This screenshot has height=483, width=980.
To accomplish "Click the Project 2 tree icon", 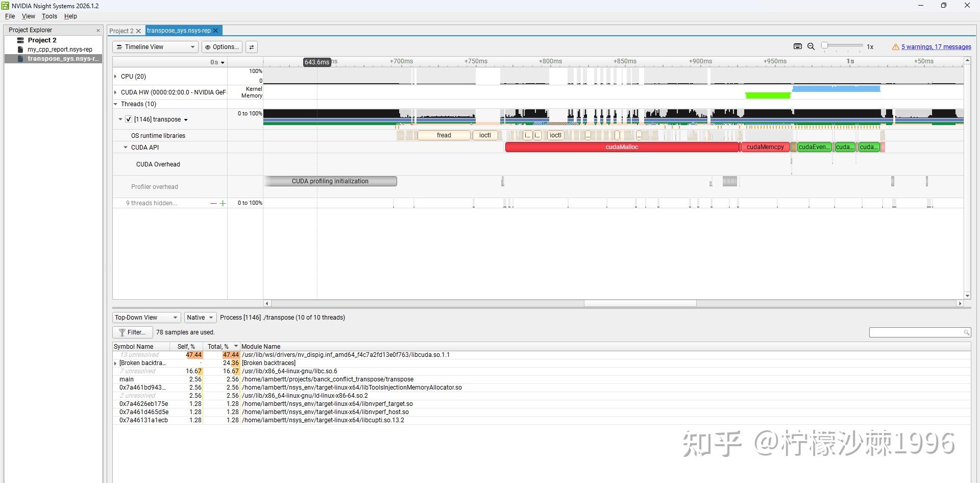I will point(20,40).
